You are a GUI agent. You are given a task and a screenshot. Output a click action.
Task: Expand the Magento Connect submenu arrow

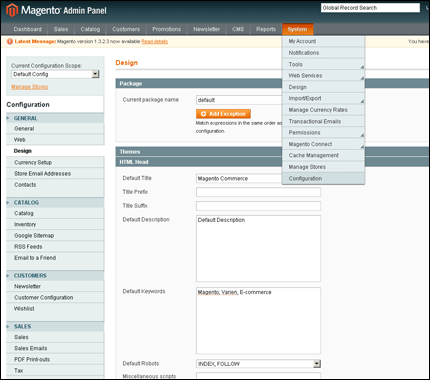click(x=362, y=147)
